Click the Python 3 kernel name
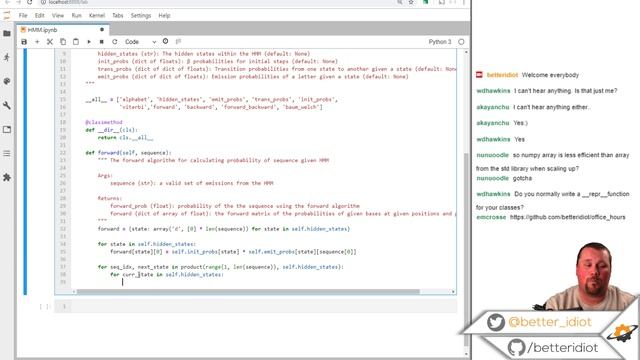The image size is (640, 360). [x=440, y=42]
